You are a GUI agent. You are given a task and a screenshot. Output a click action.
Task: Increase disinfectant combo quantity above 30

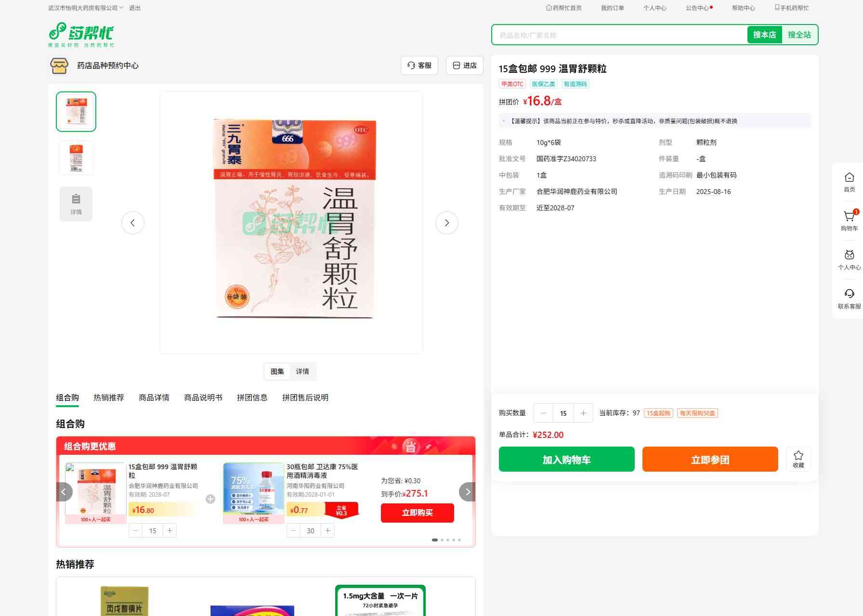(327, 530)
